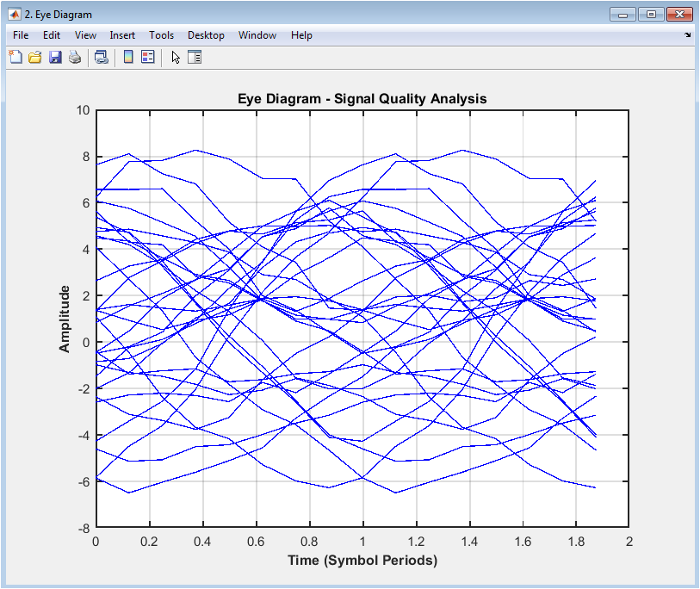
Task: Toggle the Insert Colorbar tool
Action: (128, 58)
